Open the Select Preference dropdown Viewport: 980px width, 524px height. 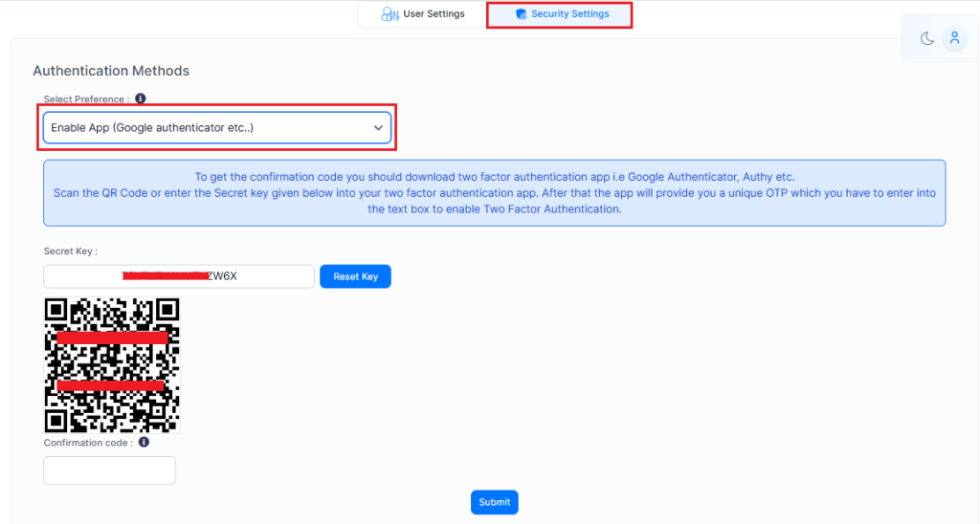(217, 127)
